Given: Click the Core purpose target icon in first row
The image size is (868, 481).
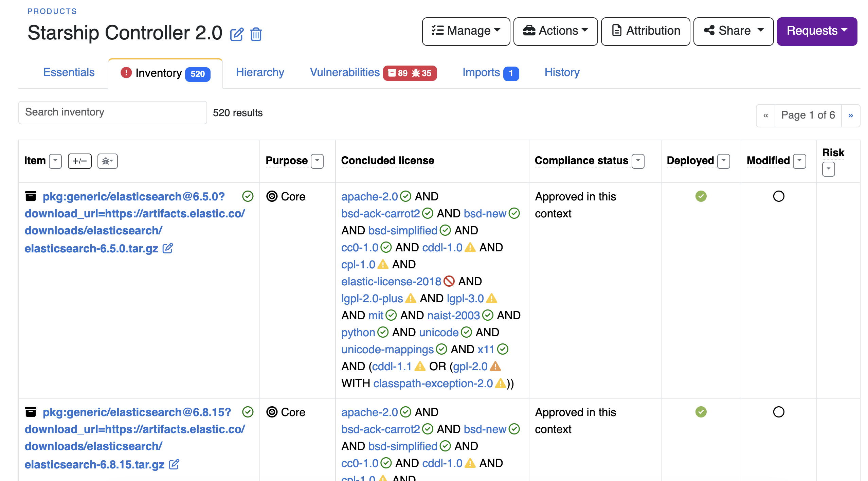Looking at the screenshot, I should click(272, 196).
